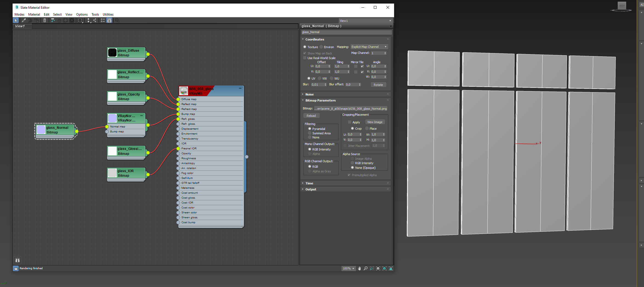The image size is (644, 287).
Task: Select Environ mapping radio button
Action: (x=321, y=47)
